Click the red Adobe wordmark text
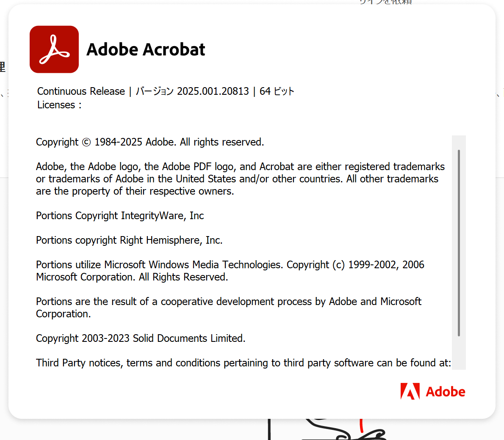Viewport: 504px width, 440px height. click(x=445, y=392)
